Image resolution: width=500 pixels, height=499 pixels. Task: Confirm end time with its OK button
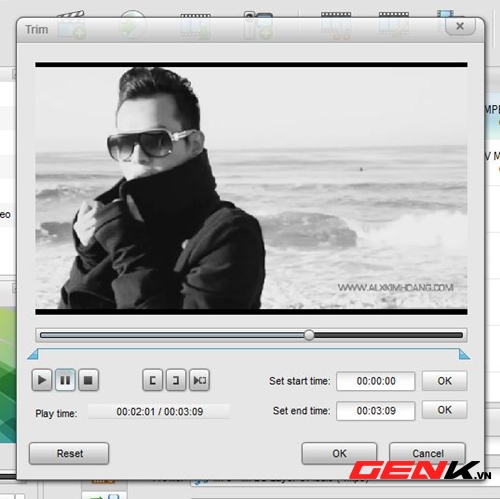pyautogui.click(x=444, y=410)
